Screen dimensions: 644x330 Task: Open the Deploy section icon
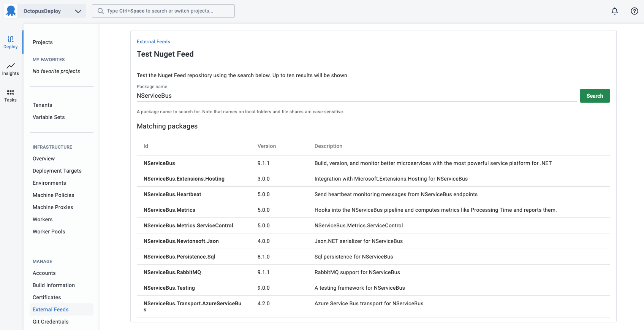[11, 39]
